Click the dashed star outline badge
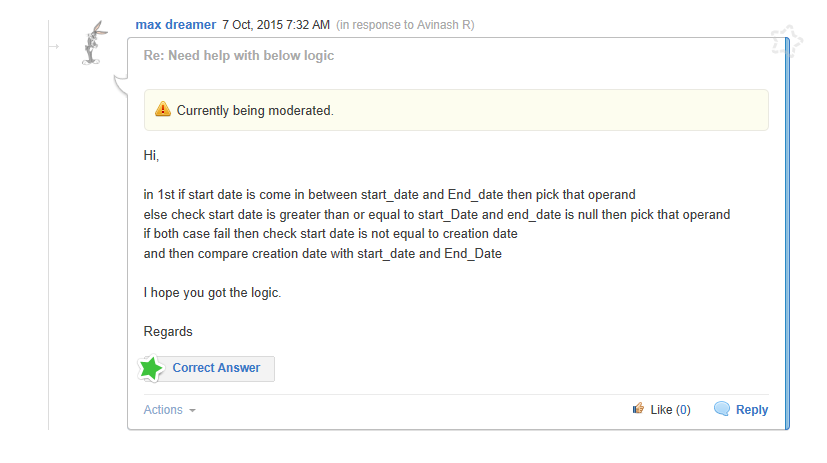The height and width of the screenshot is (463, 827). 786,42
